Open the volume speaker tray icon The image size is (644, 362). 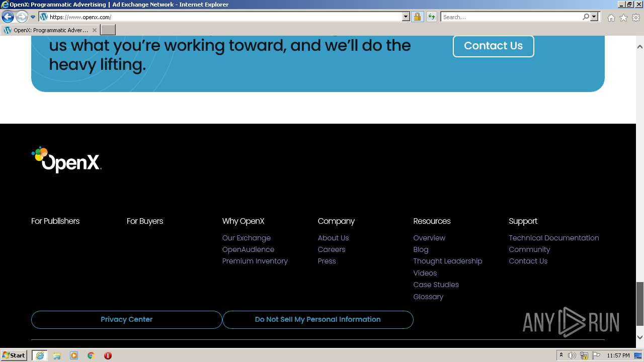coord(572,355)
